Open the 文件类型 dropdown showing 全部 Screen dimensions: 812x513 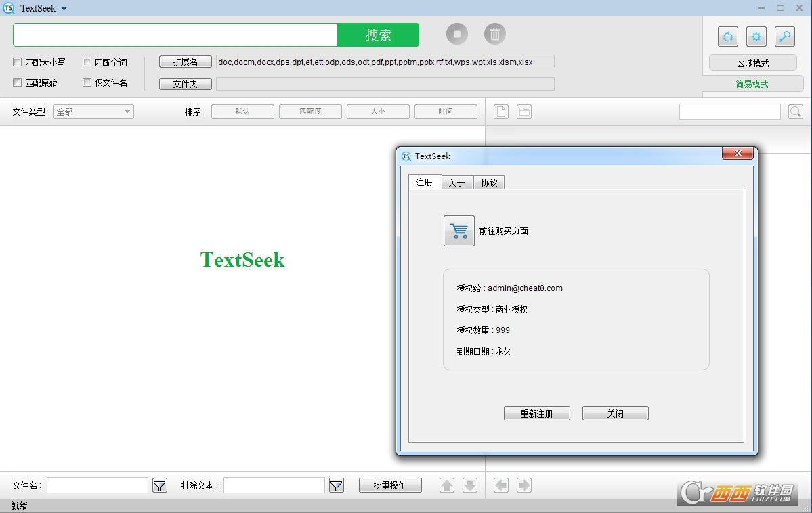click(x=93, y=112)
